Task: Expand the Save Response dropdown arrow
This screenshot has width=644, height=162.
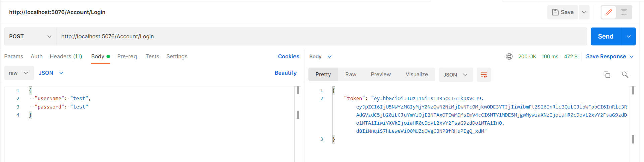Action: point(631,57)
